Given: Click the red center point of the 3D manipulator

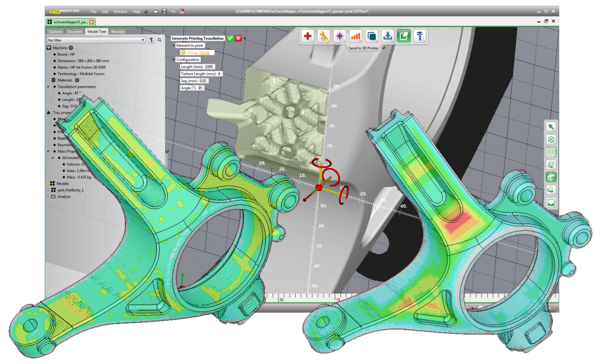Looking at the screenshot, I should tap(319, 188).
